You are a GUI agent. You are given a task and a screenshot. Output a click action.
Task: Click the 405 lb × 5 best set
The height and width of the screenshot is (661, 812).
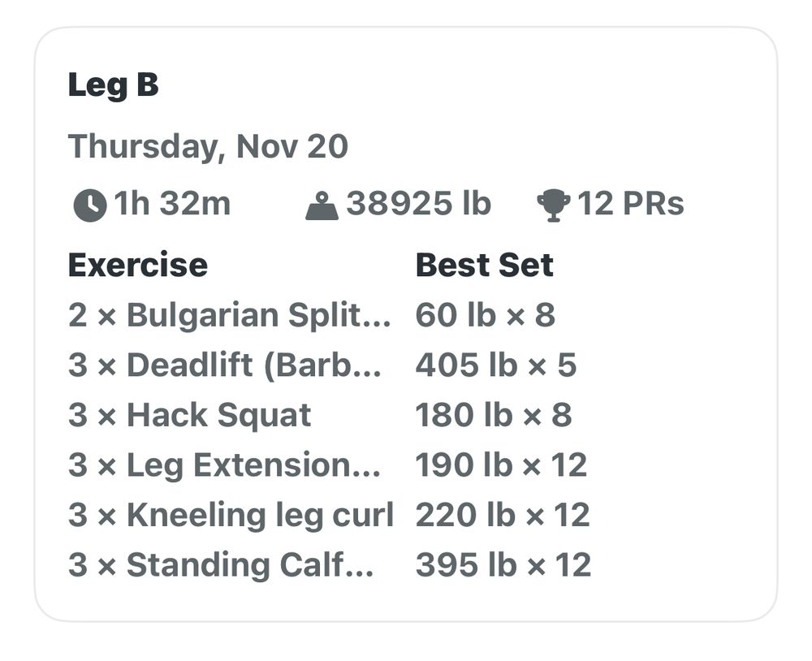coord(496,365)
